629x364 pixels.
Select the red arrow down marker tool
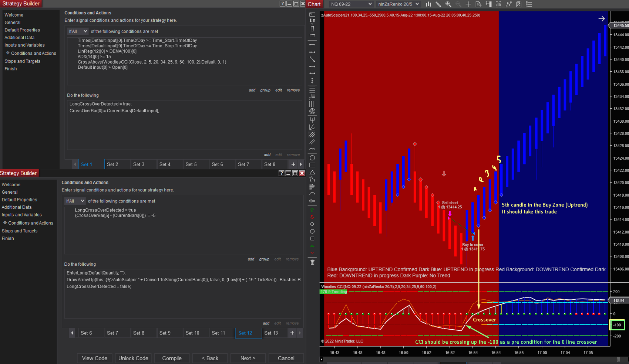312,217
